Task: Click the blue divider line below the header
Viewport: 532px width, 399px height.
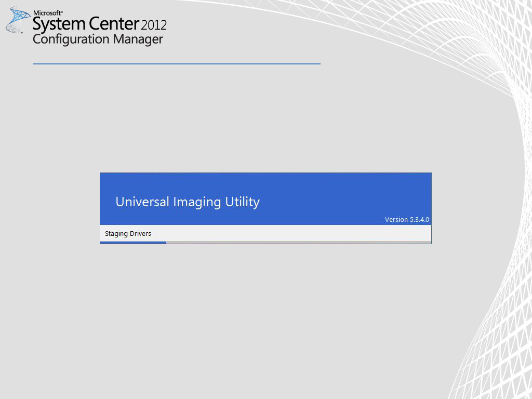Action: pos(177,64)
